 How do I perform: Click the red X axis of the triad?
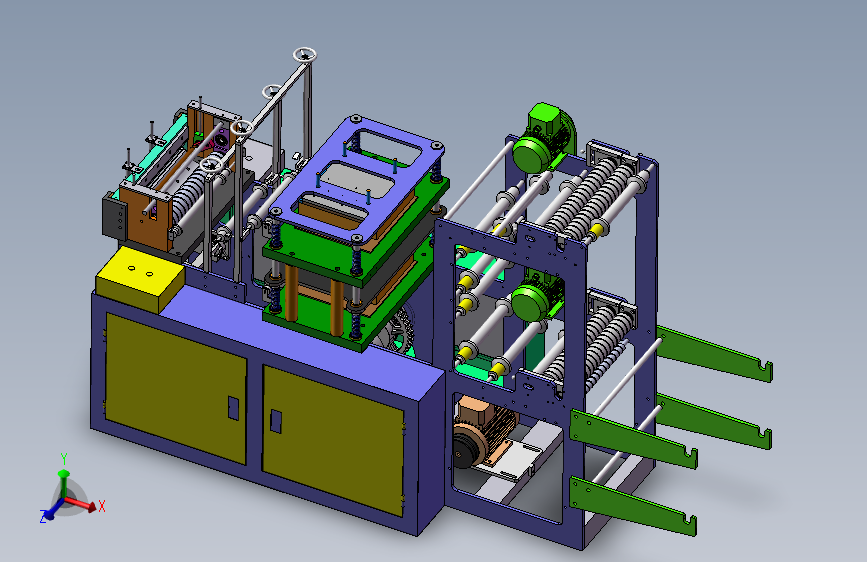click(x=82, y=504)
